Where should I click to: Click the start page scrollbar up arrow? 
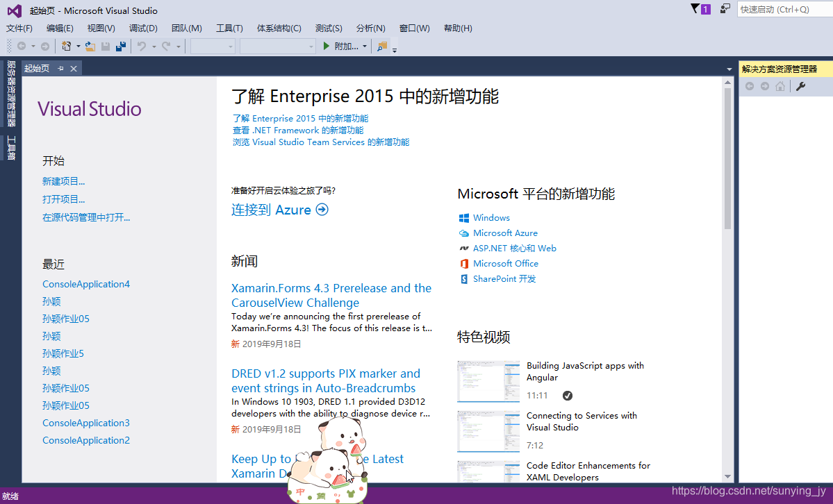(728, 83)
